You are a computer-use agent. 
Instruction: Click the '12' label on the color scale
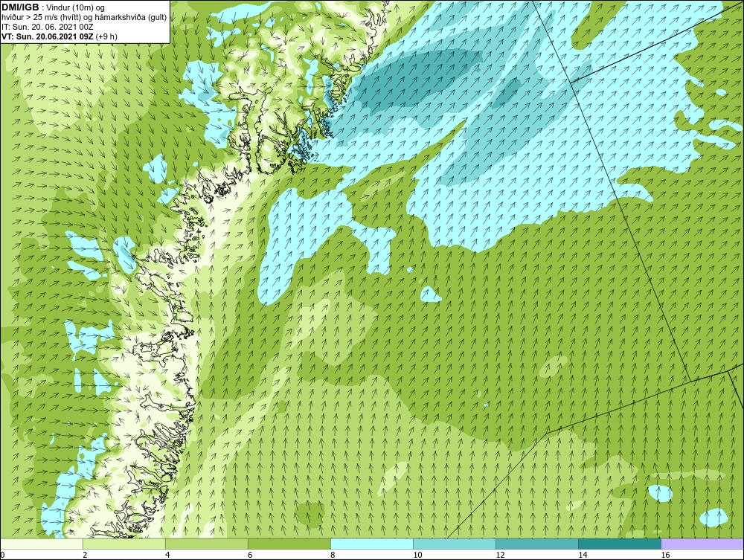500,555
